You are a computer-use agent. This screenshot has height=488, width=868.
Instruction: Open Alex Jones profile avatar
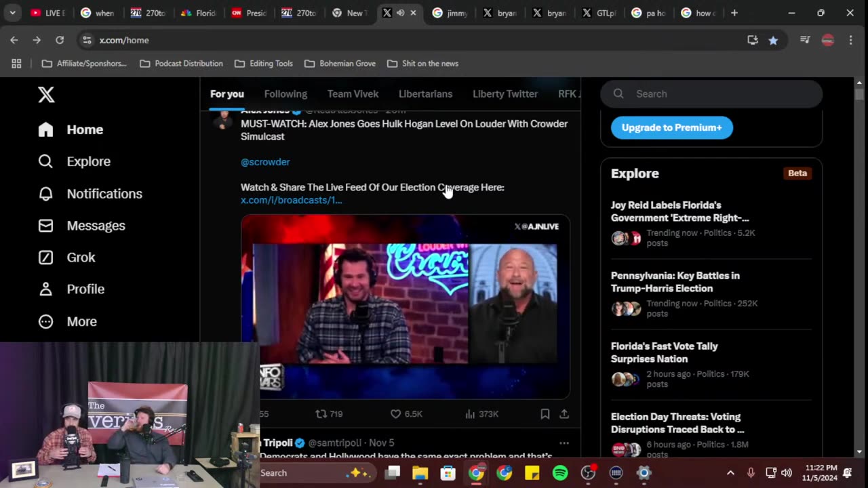click(222, 120)
